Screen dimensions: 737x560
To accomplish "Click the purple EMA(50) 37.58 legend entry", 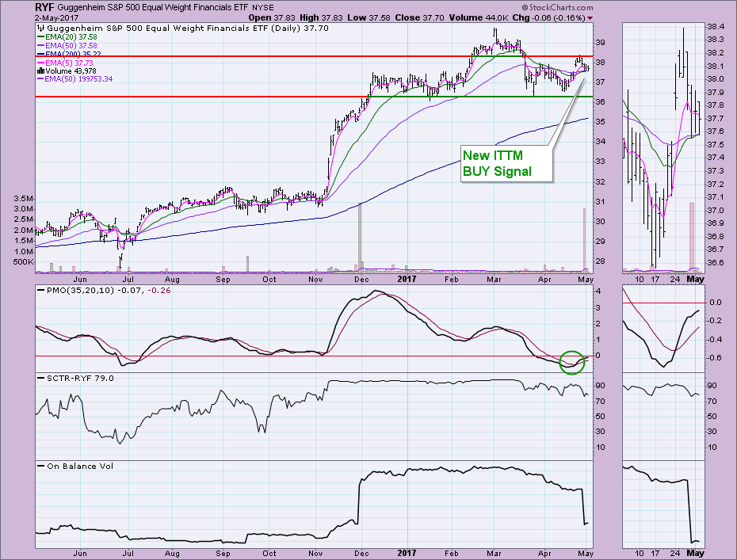I will [67, 46].
